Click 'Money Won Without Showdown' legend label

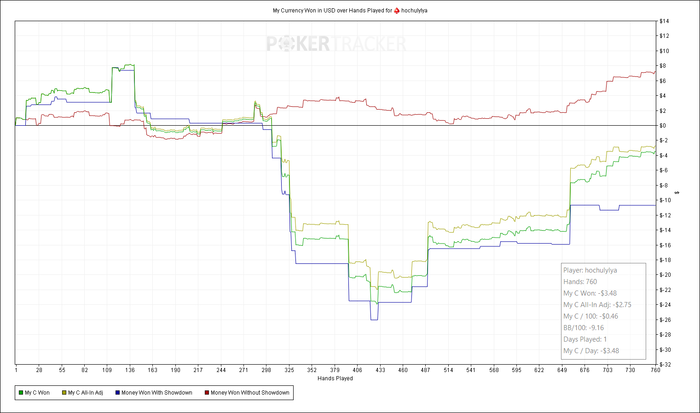[x=250, y=392]
